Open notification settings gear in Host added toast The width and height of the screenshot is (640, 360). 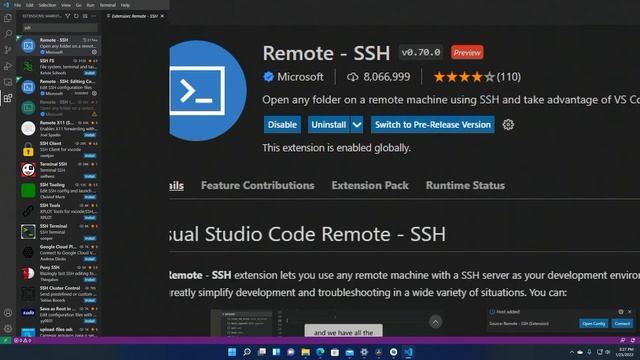click(621, 311)
